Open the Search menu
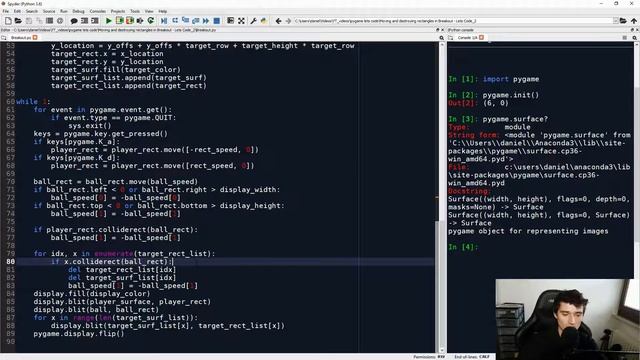 31,11
